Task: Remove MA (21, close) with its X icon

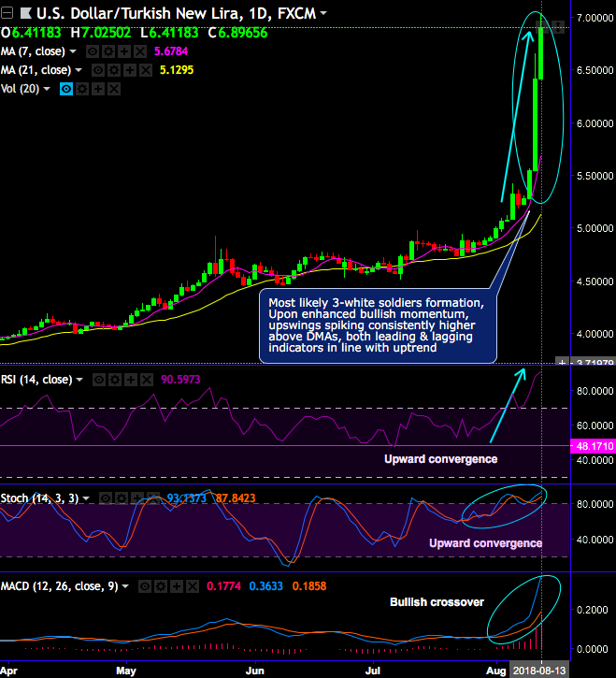Action: (x=146, y=70)
